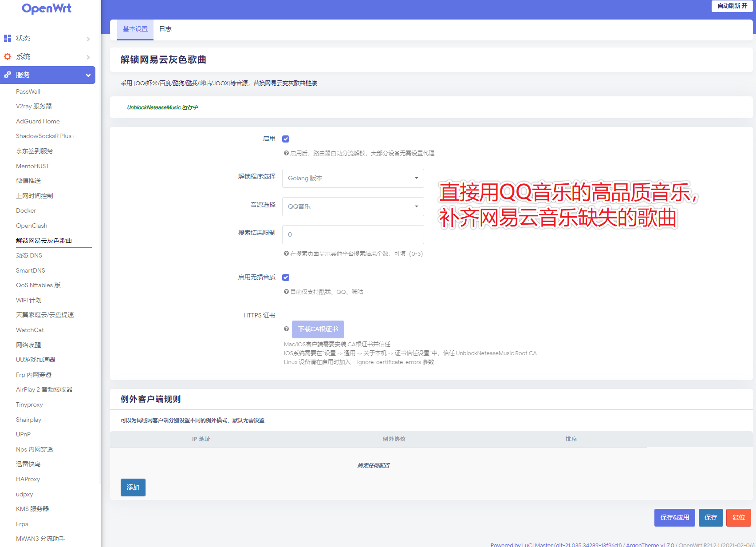The height and width of the screenshot is (547, 756).
Task: Click the 复位 button
Action: pyautogui.click(x=739, y=518)
